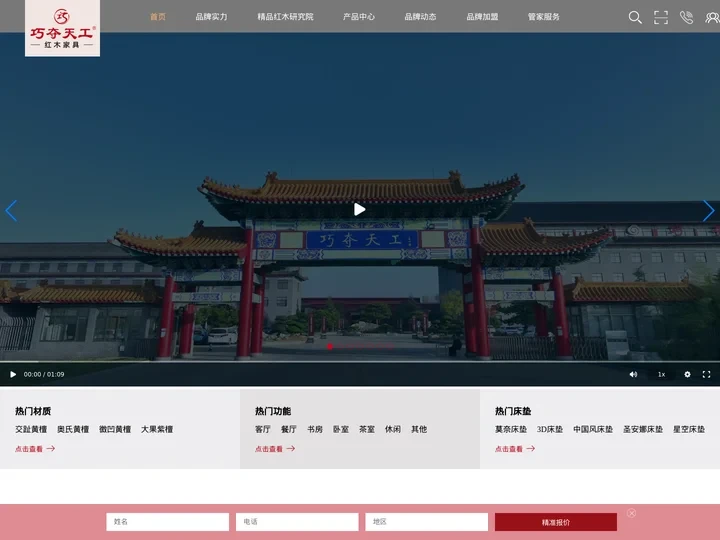The height and width of the screenshot is (540, 720).
Task: Open the 3D床垫 mattress link
Action: point(550,429)
